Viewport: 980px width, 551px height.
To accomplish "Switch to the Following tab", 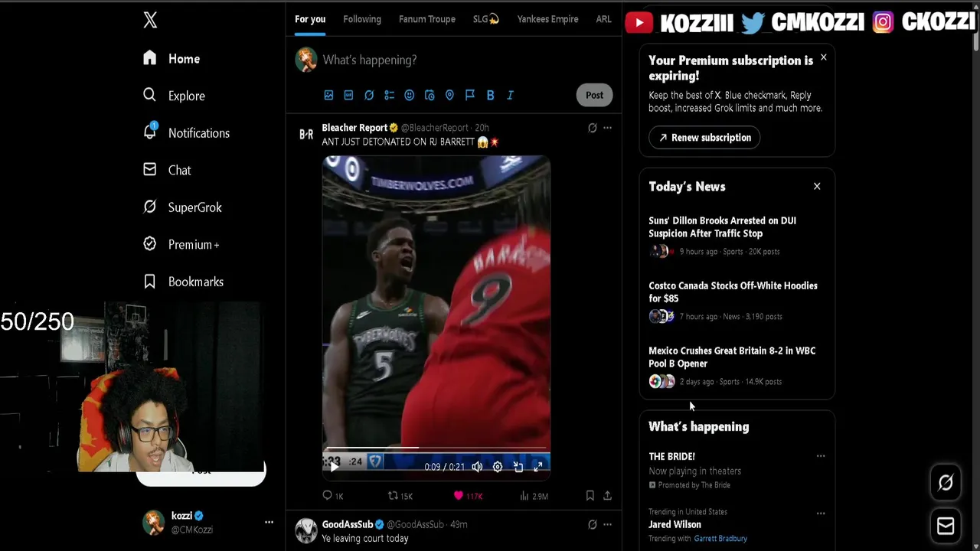I will point(362,19).
